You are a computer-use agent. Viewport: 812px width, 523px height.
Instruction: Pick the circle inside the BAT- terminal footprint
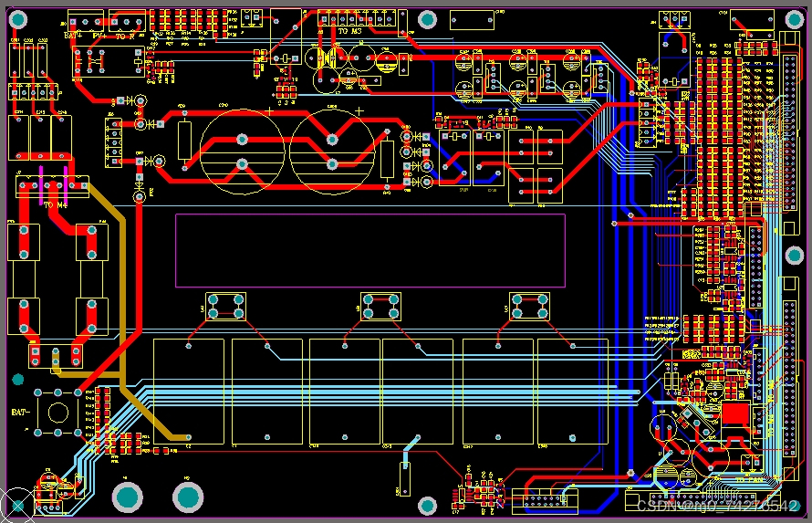tap(57, 413)
